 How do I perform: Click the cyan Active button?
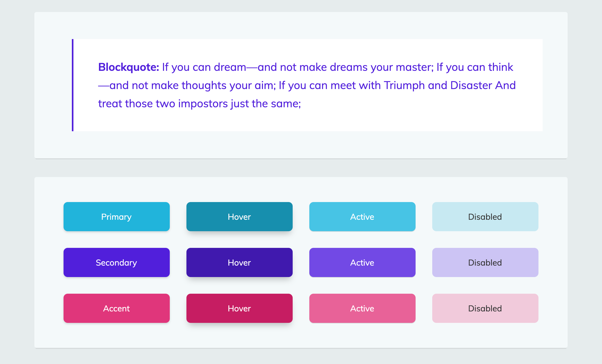tap(362, 216)
